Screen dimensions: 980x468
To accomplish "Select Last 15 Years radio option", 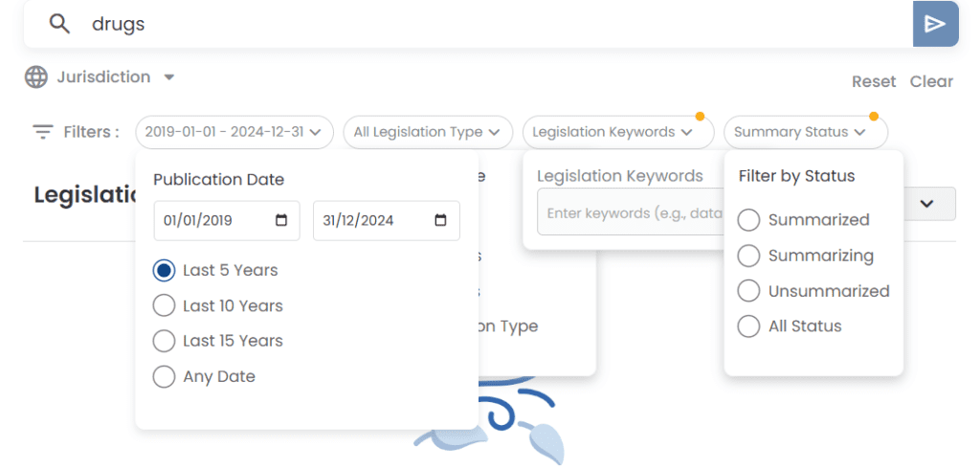I will pyautogui.click(x=164, y=341).
